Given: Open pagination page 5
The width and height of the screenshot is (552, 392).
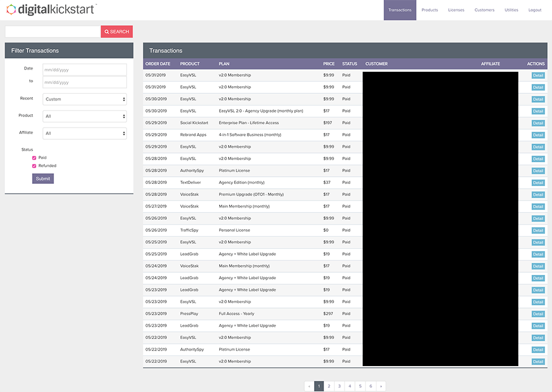Looking at the screenshot, I should coord(360,386).
